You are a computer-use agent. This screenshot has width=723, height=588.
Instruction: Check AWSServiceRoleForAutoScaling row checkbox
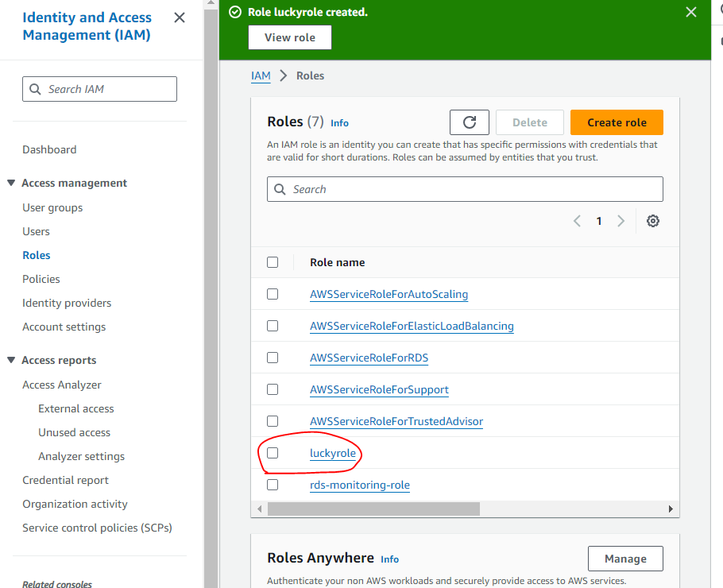(273, 294)
